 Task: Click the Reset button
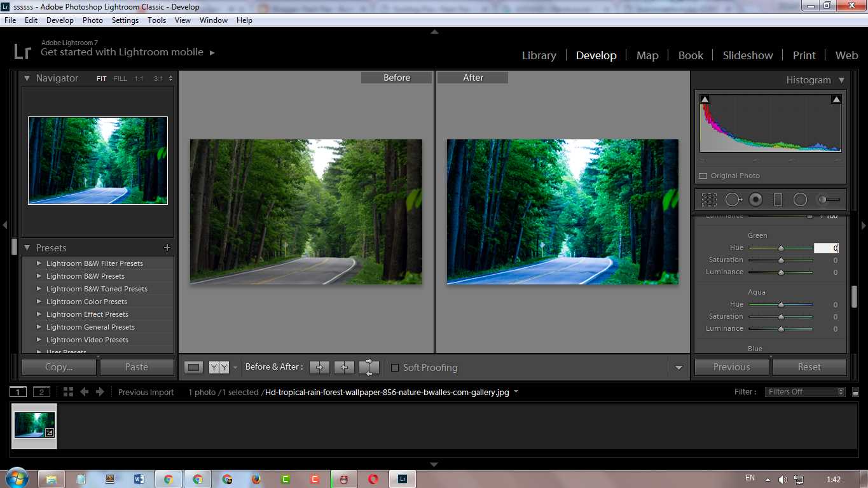809,367
